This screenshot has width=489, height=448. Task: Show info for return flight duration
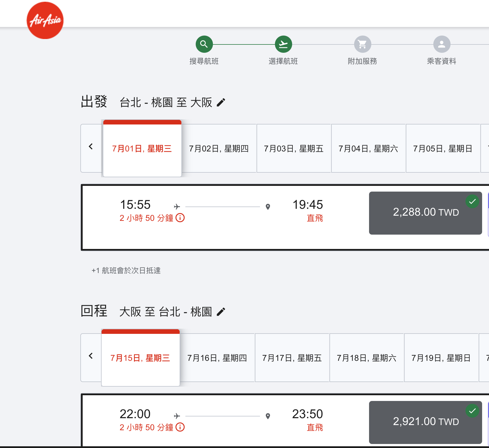180,427
